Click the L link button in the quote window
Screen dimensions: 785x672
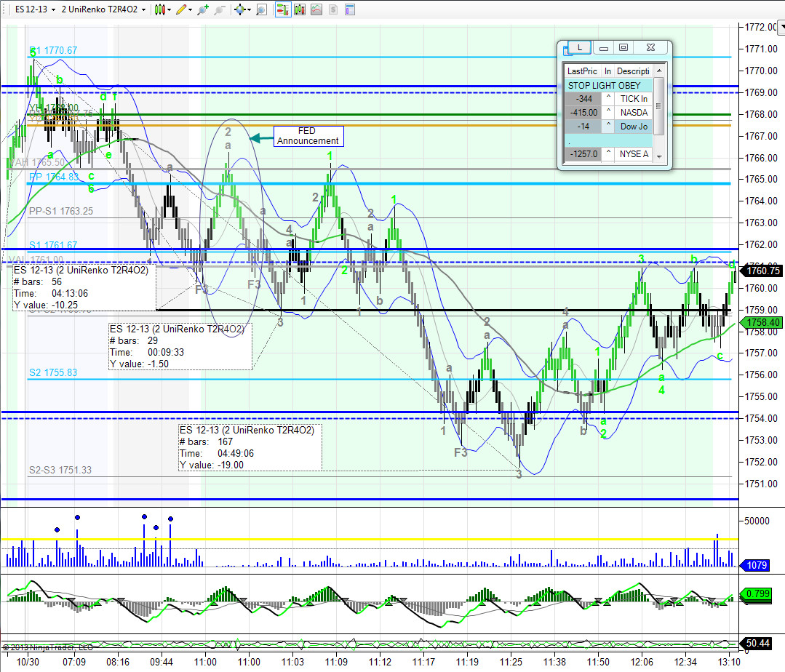click(x=579, y=47)
